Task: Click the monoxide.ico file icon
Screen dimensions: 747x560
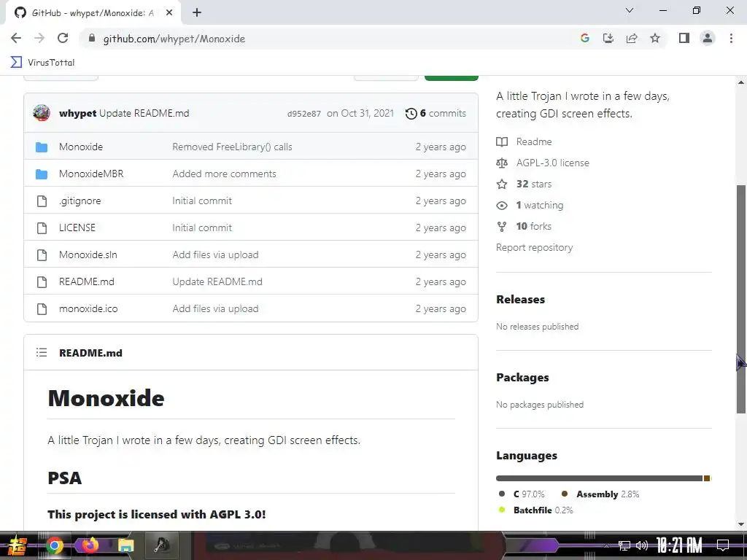Action: pos(42,309)
